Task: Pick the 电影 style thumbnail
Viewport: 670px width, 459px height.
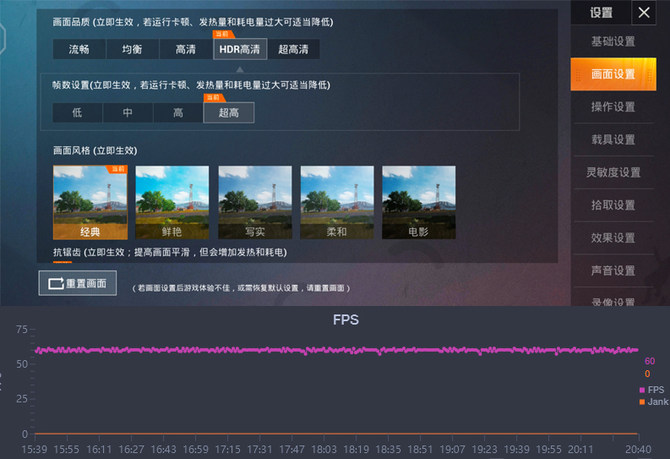Action: point(418,203)
